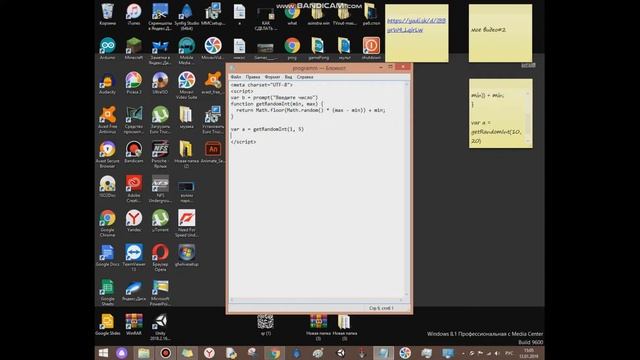Open the Unity taskbar icon
This screenshot has height=360, width=640.
pos(340,353)
